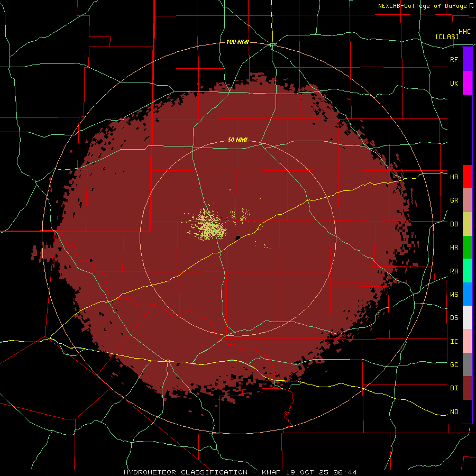Viewport: 476px width, 476px height.
Task: Click the HA red legend swatch
Action: coord(467,177)
